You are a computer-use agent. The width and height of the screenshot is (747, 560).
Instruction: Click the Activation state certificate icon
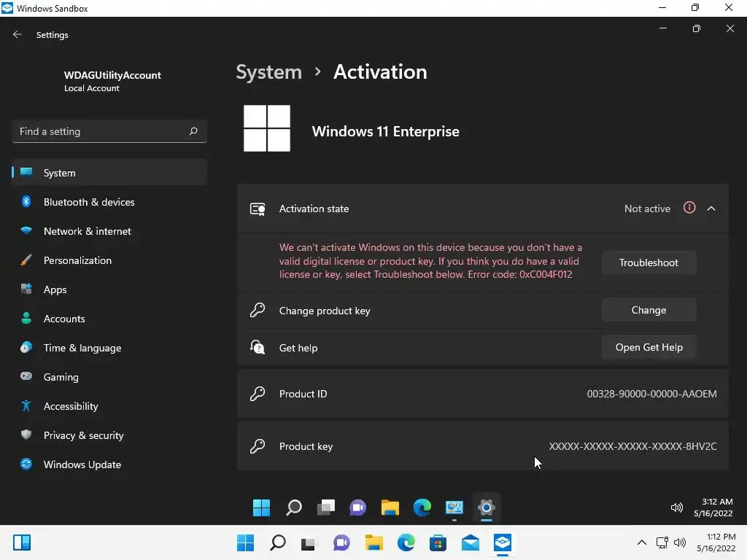coord(258,209)
